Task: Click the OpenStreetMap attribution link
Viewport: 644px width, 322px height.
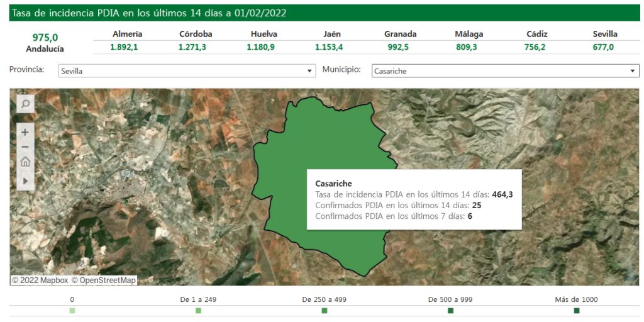Action: pyautogui.click(x=104, y=280)
